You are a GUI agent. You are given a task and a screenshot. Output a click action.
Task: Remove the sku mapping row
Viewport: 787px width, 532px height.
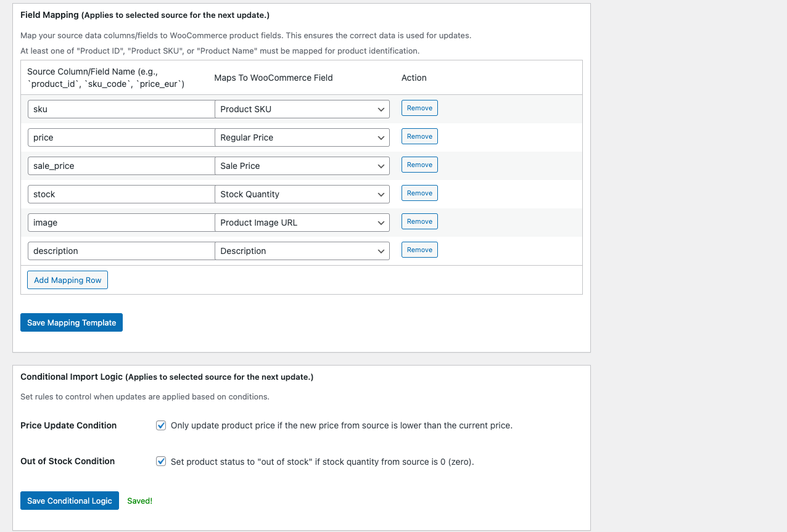419,108
